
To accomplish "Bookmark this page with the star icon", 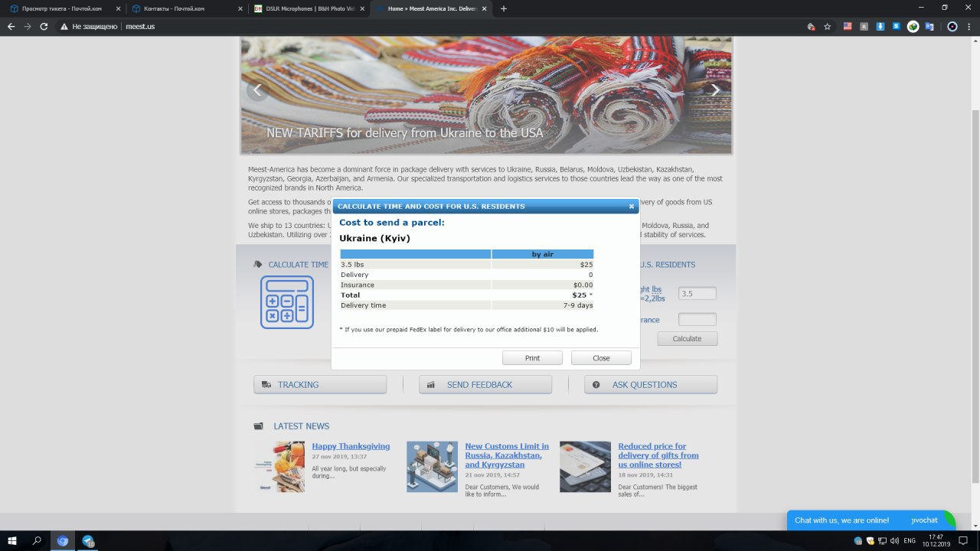I will [x=828, y=26].
